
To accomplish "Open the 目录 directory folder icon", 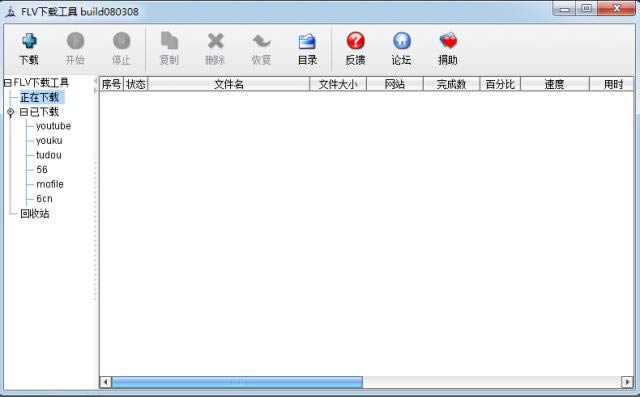I will [307, 41].
